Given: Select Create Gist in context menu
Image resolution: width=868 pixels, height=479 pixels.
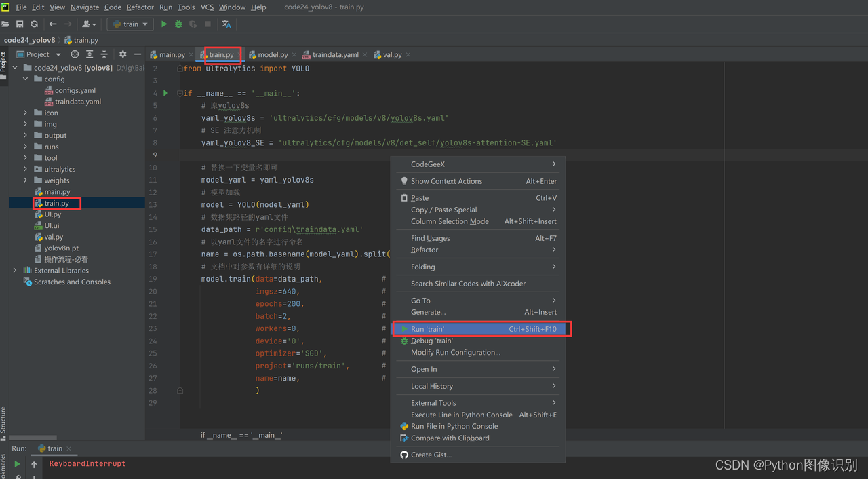Looking at the screenshot, I should [478, 455].
